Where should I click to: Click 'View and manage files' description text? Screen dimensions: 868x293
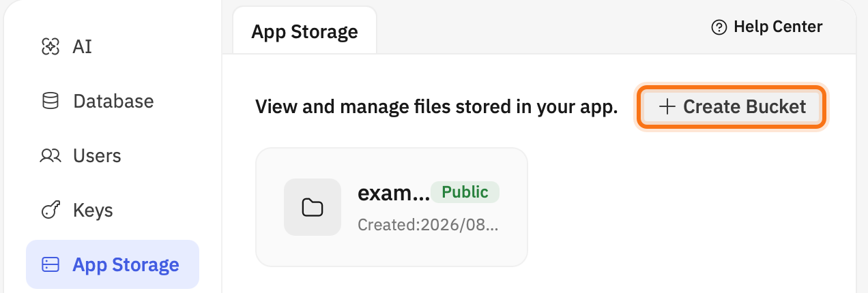click(x=437, y=107)
